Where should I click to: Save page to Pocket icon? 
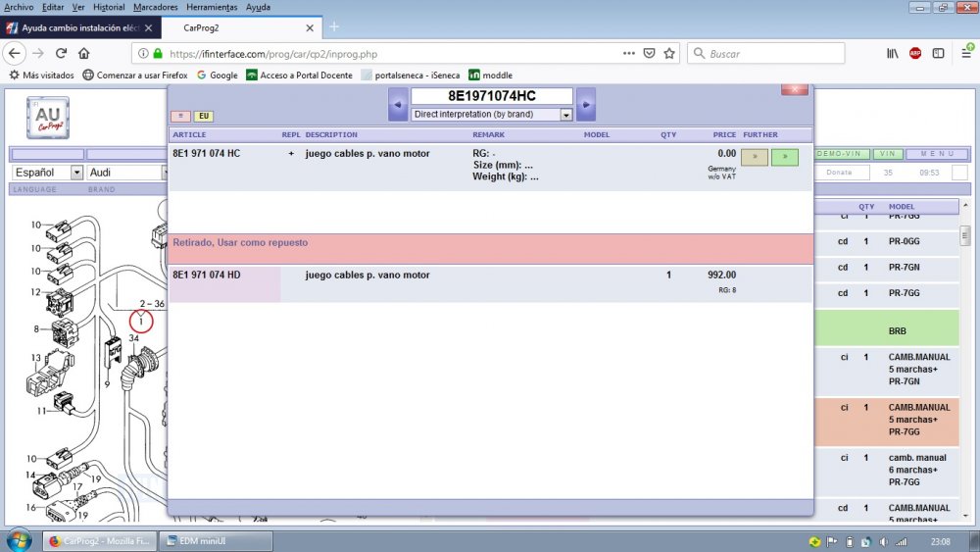650,54
